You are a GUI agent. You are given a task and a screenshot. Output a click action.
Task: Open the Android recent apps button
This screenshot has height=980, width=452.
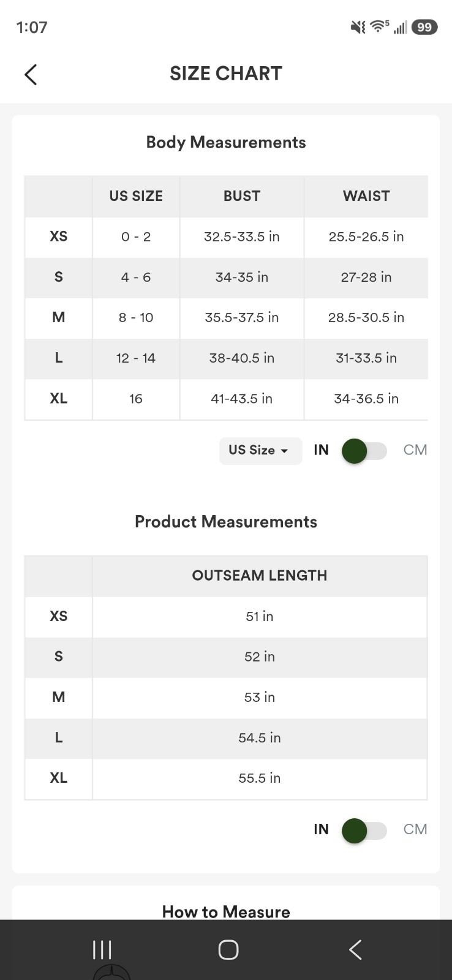pyautogui.click(x=102, y=950)
